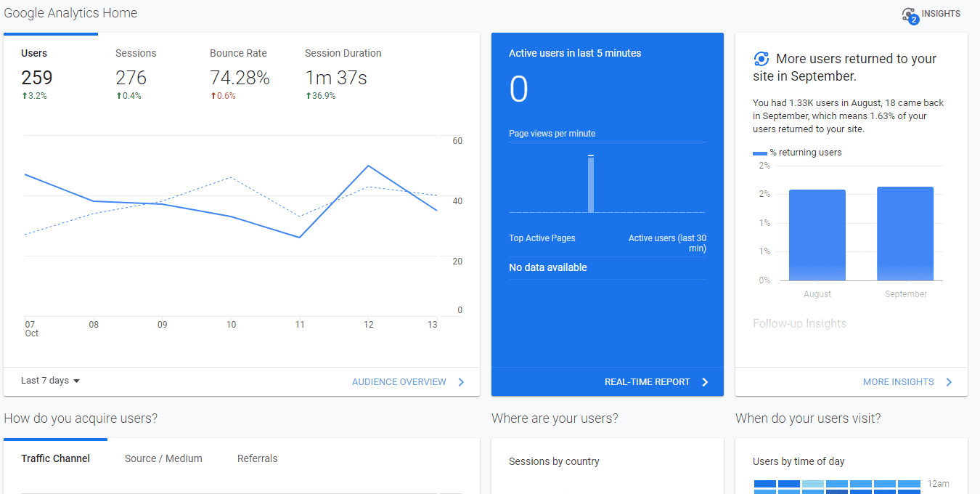Screen dimensions: 980x494
Task: Click the 1m 37s session duration value
Action: pos(336,78)
